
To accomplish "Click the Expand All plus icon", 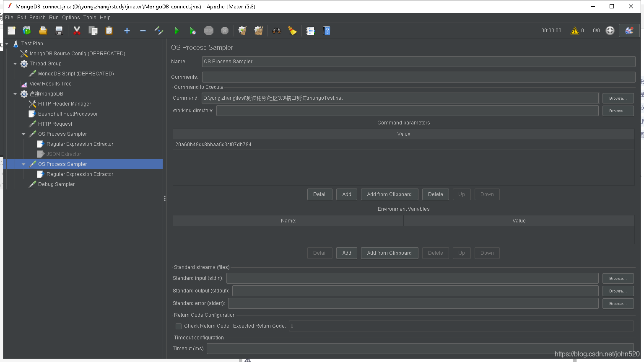I will (127, 31).
